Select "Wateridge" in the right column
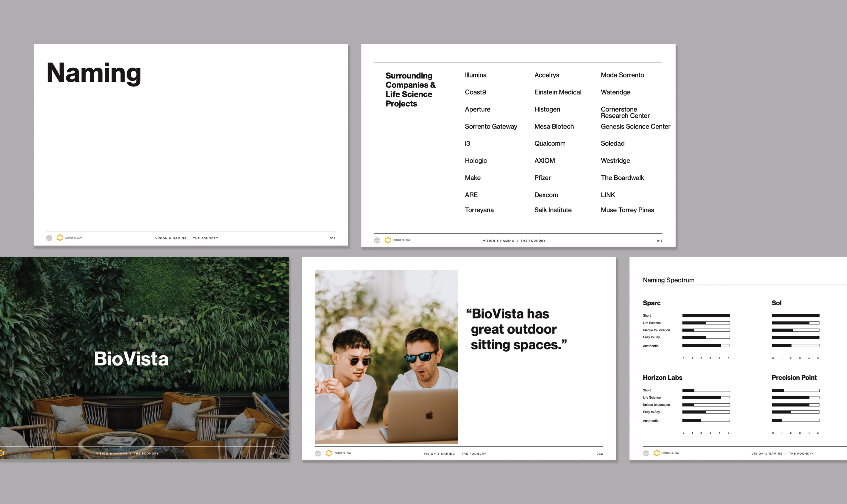Screen dimensions: 847x504 (615, 92)
